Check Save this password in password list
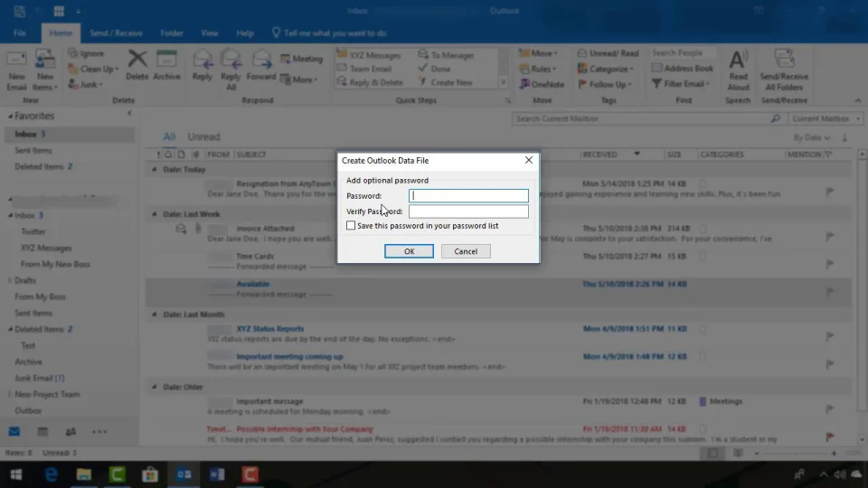 pyautogui.click(x=351, y=226)
